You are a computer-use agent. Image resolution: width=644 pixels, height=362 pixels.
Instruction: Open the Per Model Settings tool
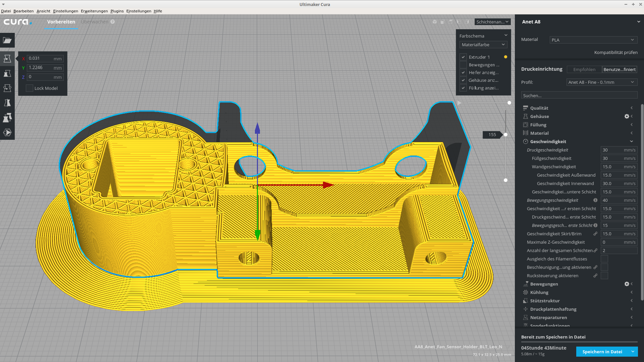[x=7, y=118]
